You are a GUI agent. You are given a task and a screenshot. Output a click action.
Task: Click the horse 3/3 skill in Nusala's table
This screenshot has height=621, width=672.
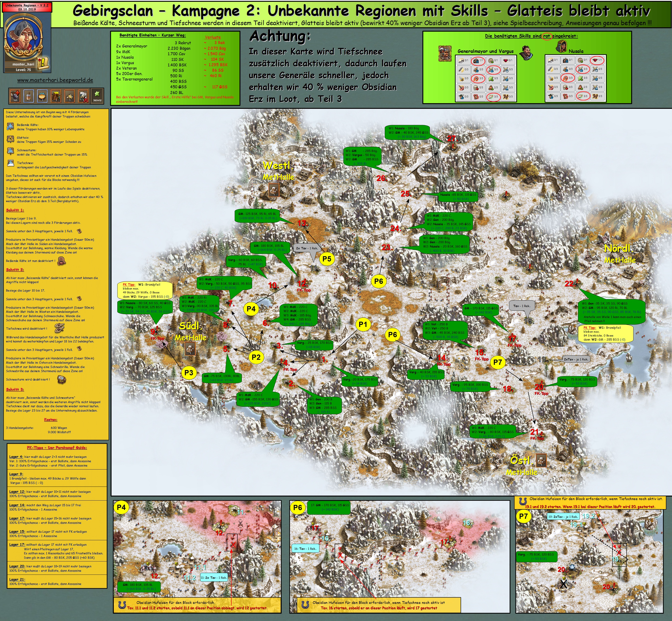coord(597,97)
